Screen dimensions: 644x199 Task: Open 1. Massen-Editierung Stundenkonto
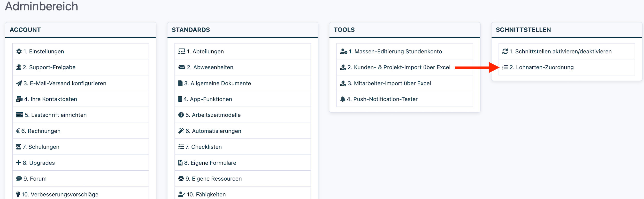(405, 51)
